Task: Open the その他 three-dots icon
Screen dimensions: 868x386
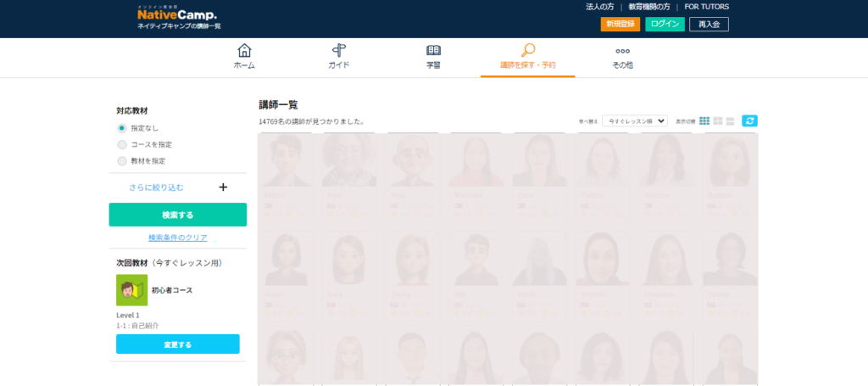Action: [x=623, y=52]
